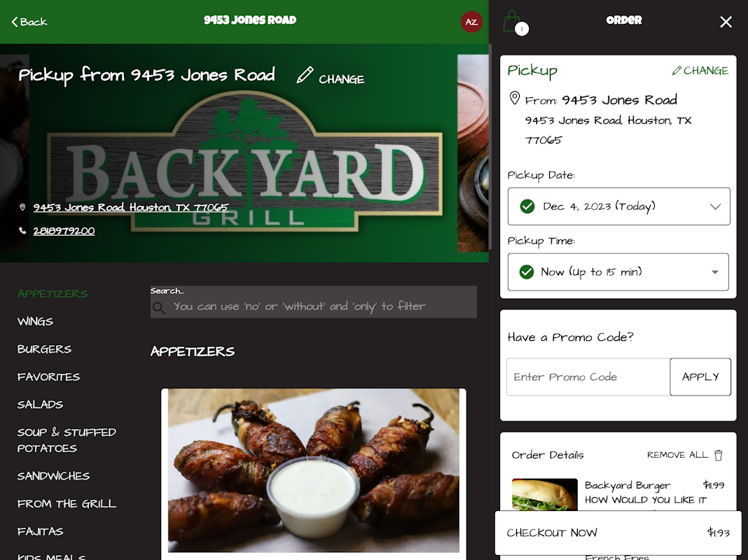
Task: Open the jalapeño poppers appetizer photo
Action: 313,470
